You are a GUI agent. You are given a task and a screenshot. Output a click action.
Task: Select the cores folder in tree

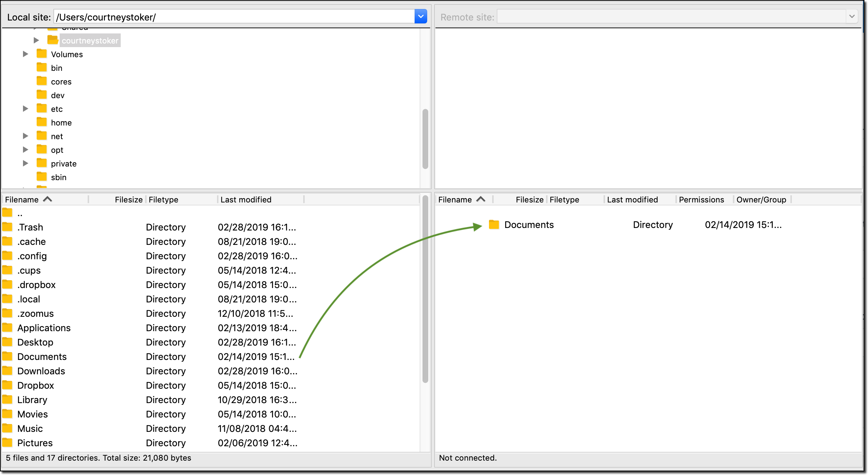tap(61, 82)
